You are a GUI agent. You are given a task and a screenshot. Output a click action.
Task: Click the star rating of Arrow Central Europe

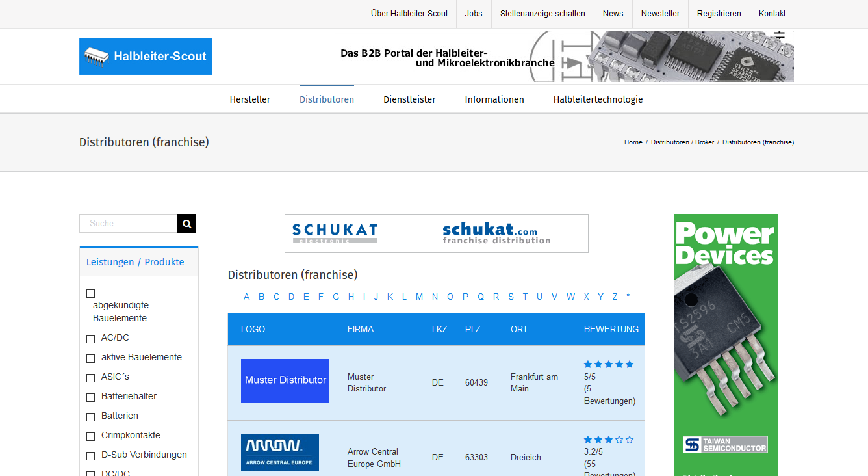coord(609,440)
